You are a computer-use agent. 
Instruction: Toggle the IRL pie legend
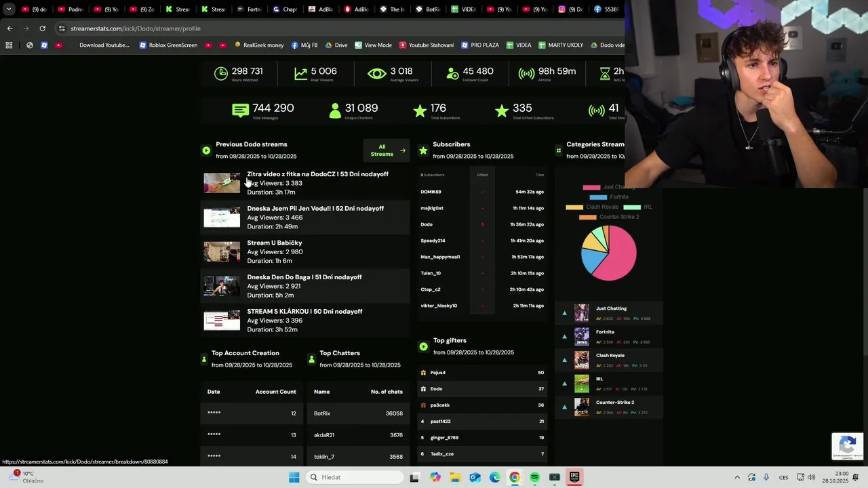coord(637,207)
